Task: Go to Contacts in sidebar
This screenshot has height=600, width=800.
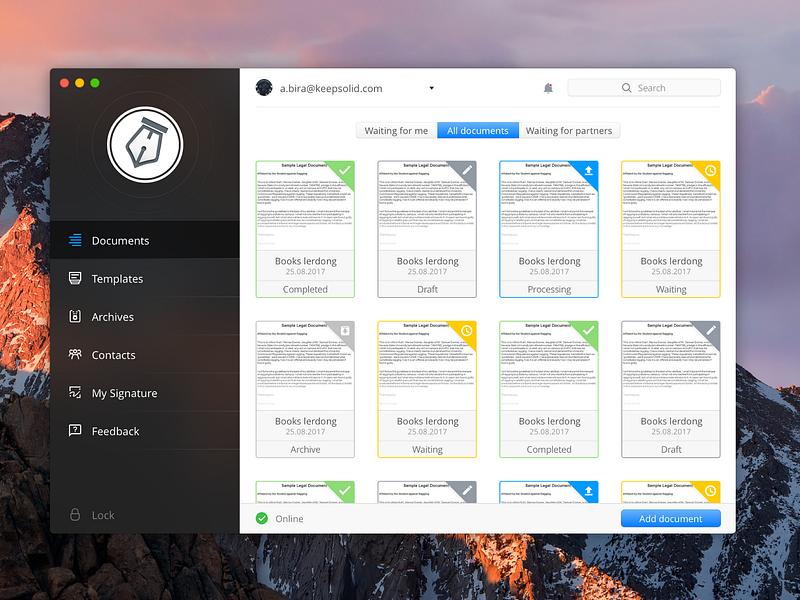Action: [x=145, y=355]
